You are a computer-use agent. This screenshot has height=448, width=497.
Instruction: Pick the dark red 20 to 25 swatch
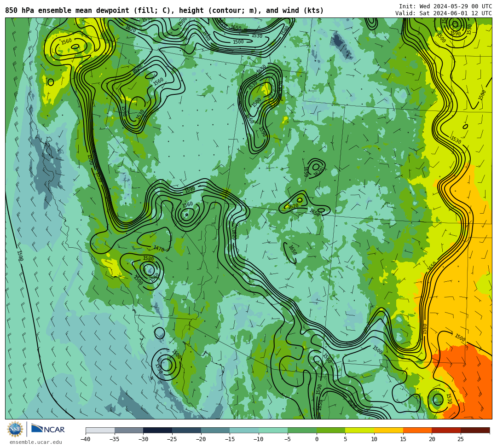[x=446, y=430]
